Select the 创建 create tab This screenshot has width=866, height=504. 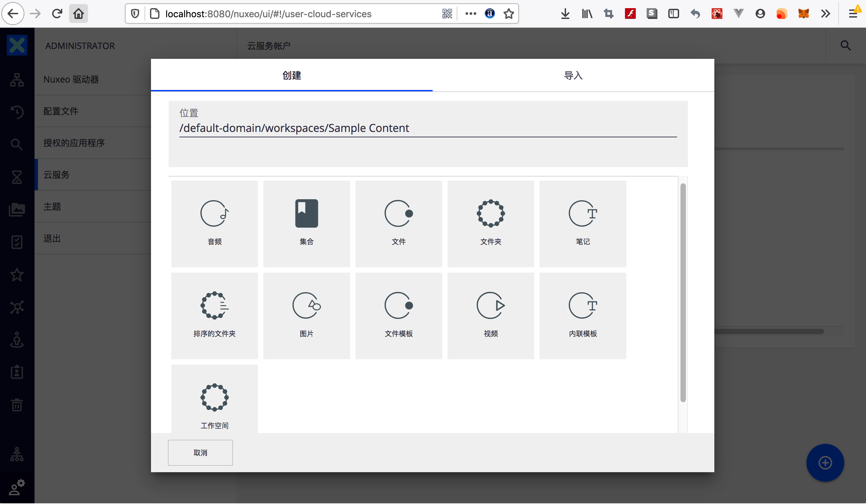click(291, 75)
